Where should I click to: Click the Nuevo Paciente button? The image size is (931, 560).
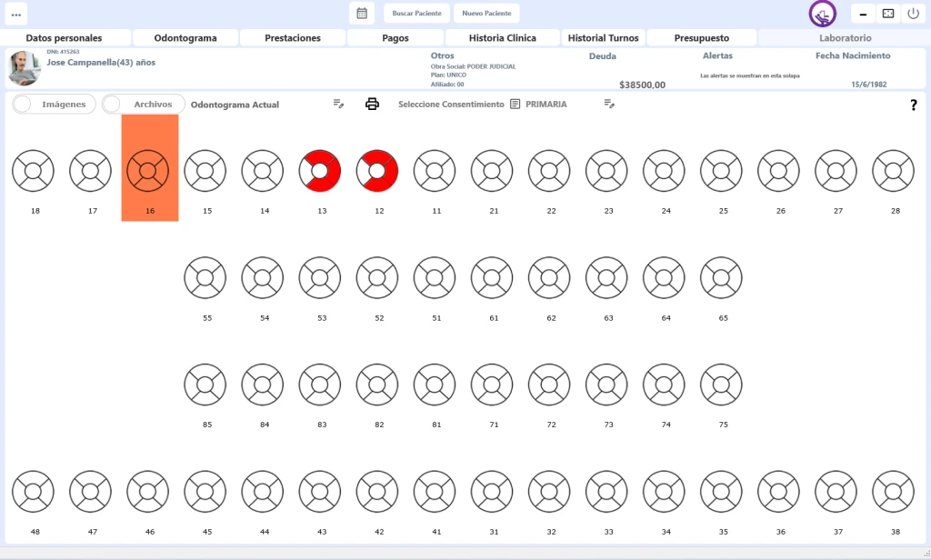tap(486, 14)
